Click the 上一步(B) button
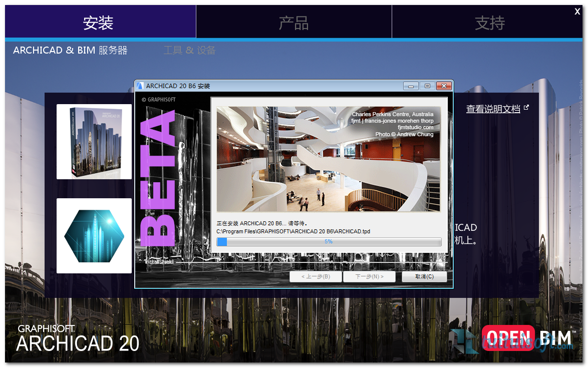The image size is (588, 368). (316, 276)
